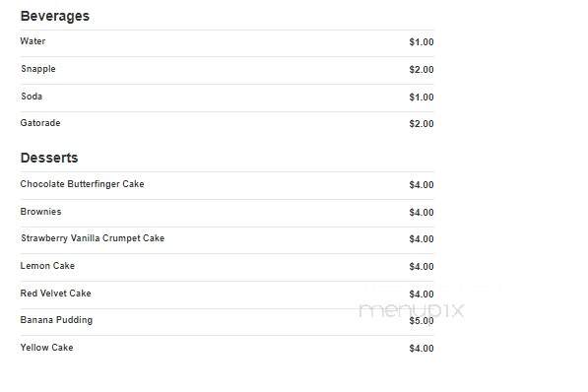Screen dimensions: 588x392
Task: Select the Snapple menu item
Action: tap(38, 69)
